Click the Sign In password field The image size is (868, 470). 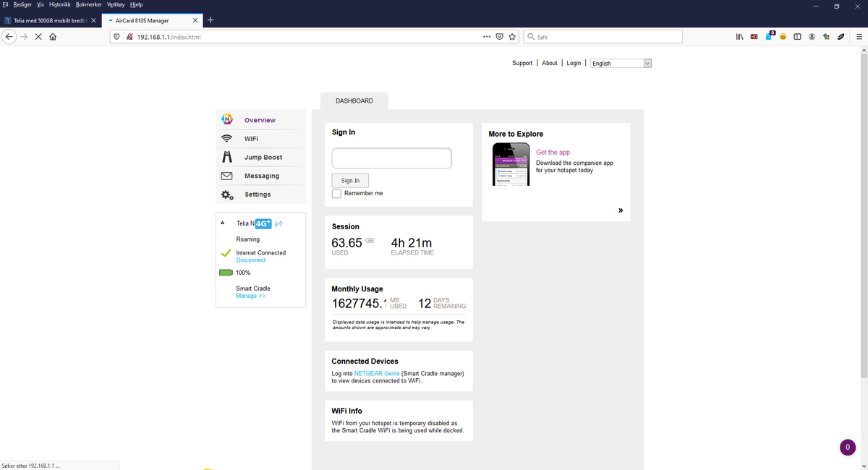[x=392, y=158]
